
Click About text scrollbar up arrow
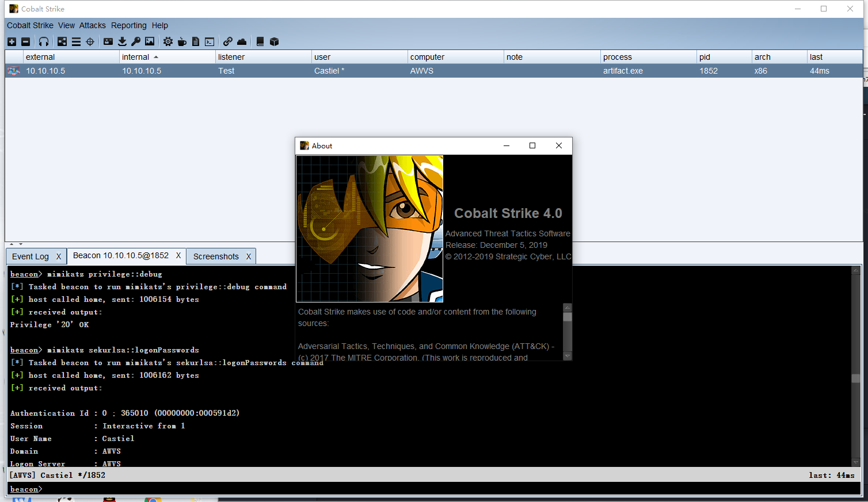tap(568, 308)
